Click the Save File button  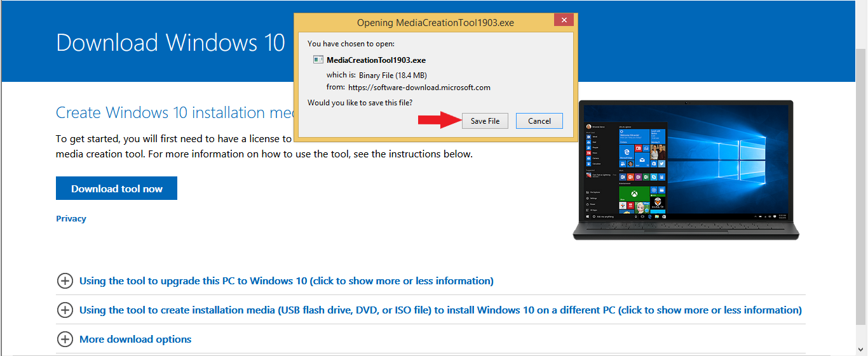click(485, 121)
